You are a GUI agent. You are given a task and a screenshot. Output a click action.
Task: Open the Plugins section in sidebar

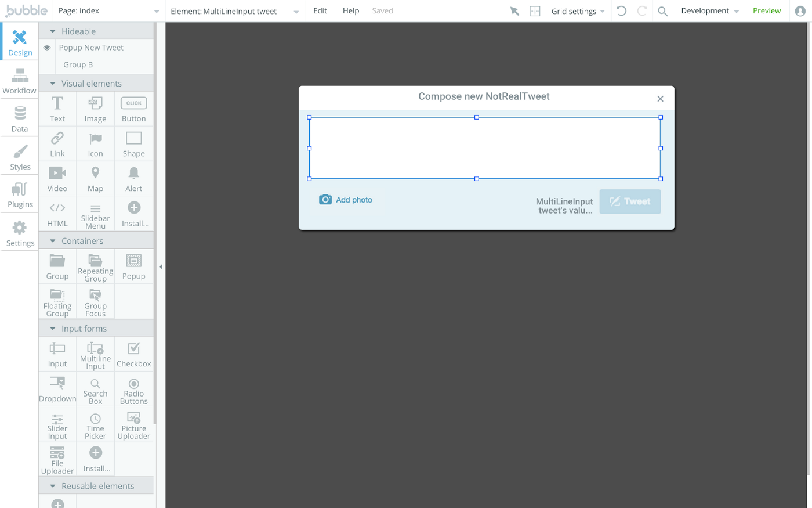(x=19, y=195)
